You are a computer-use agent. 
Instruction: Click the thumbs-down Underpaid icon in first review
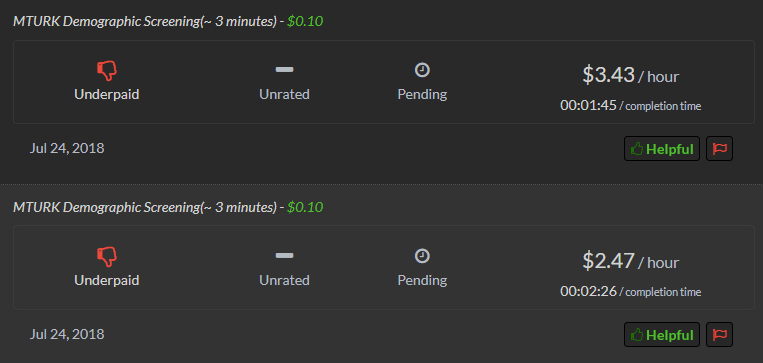(107, 71)
